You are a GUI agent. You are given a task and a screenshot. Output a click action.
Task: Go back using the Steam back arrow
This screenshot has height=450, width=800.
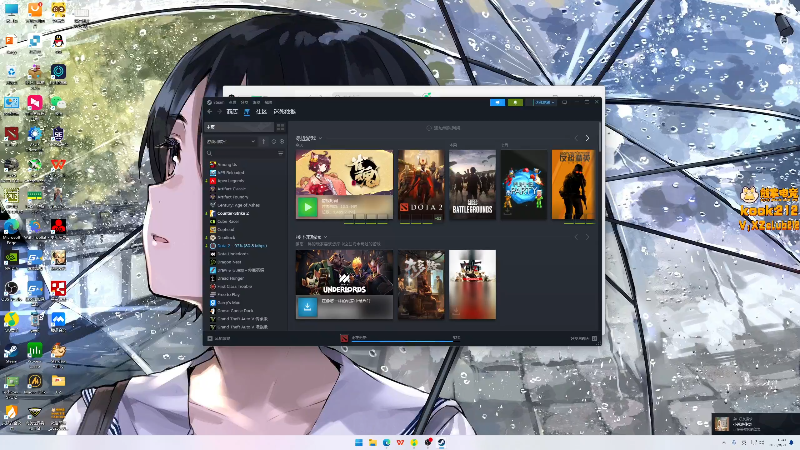[x=210, y=111]
